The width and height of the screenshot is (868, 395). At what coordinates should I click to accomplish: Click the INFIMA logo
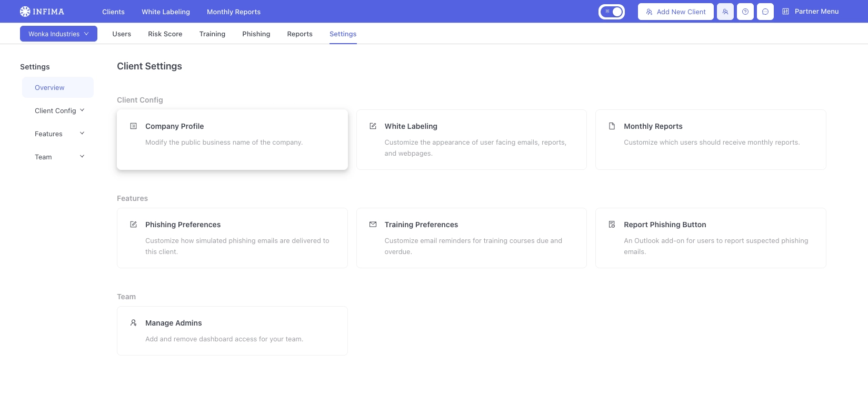pos(42,12)
